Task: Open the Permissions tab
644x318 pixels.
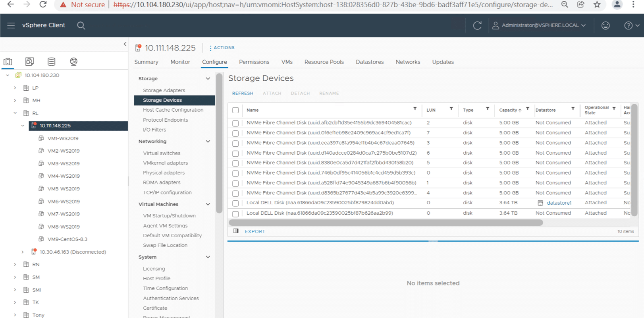Action: pos(254,62)
